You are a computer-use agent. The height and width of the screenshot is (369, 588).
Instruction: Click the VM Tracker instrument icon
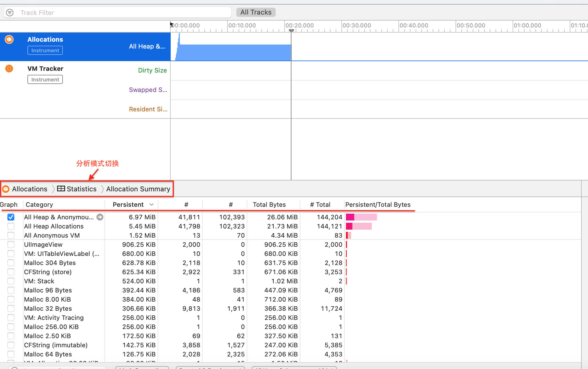pyautogui.click(x=9, y=69)
